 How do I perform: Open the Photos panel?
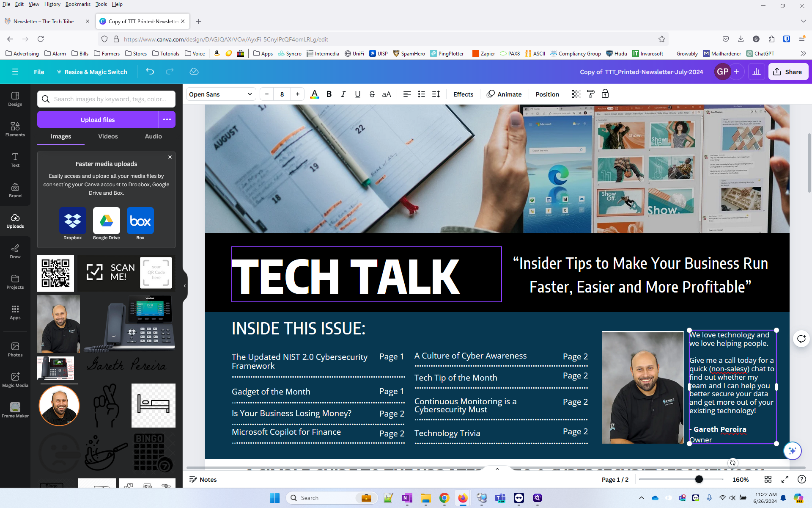tap(15, 350)
